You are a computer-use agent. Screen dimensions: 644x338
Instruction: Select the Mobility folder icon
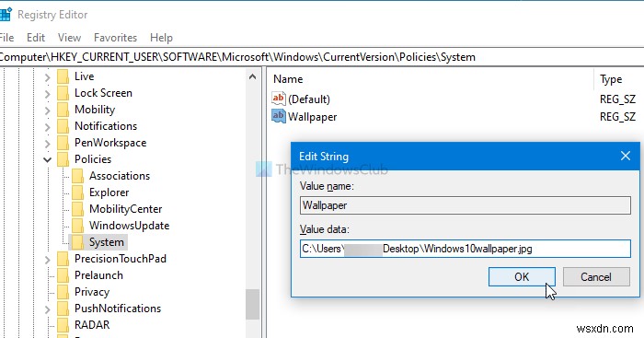[63, 110]
